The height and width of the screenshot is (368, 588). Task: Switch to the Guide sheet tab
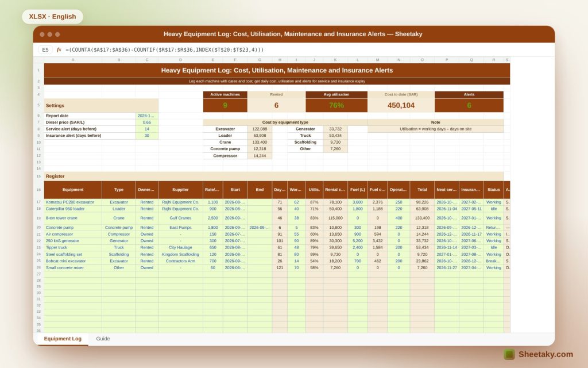[x=103, y=339]
